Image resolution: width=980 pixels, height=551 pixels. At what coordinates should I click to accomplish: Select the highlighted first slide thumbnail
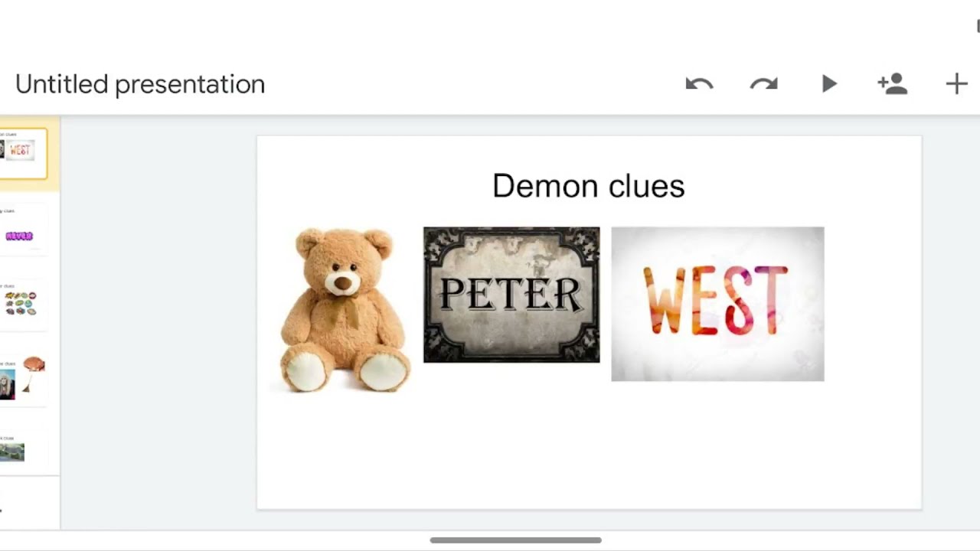coord(23,153)
